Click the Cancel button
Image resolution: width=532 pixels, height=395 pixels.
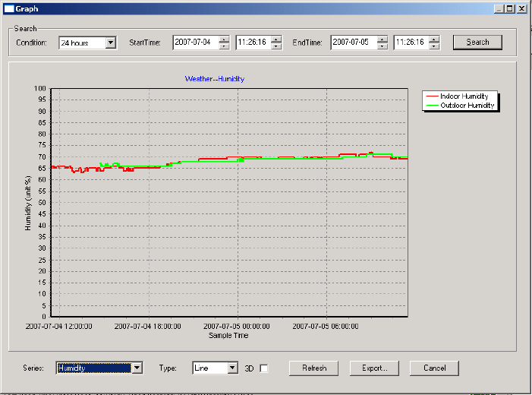[x=434, y=368]
